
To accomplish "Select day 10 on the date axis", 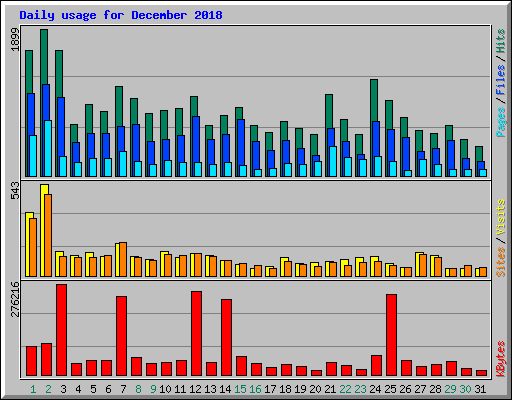I will (x=165, y=389).
